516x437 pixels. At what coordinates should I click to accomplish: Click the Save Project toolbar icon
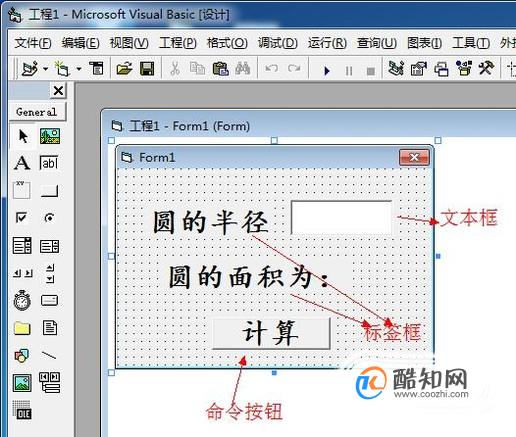coord(147,69)
